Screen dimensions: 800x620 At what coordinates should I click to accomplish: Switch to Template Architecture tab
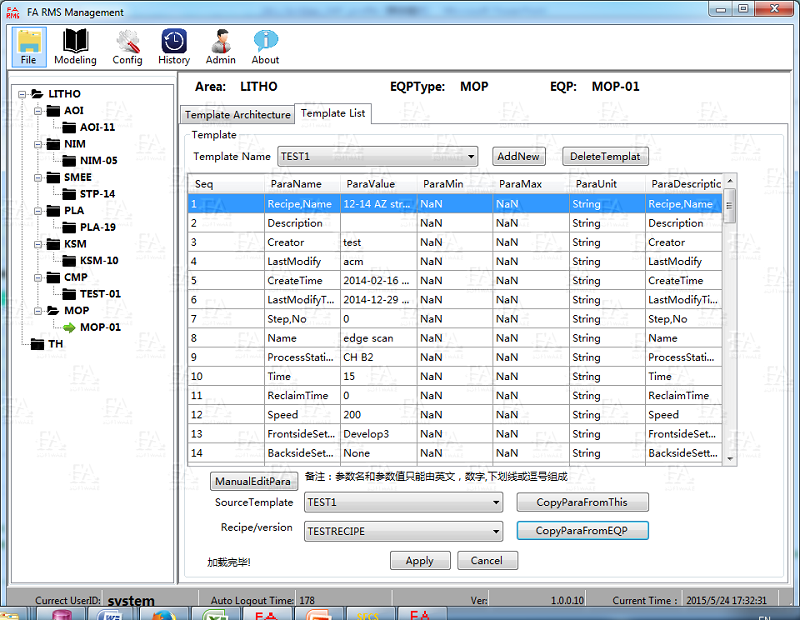[238, 115]
